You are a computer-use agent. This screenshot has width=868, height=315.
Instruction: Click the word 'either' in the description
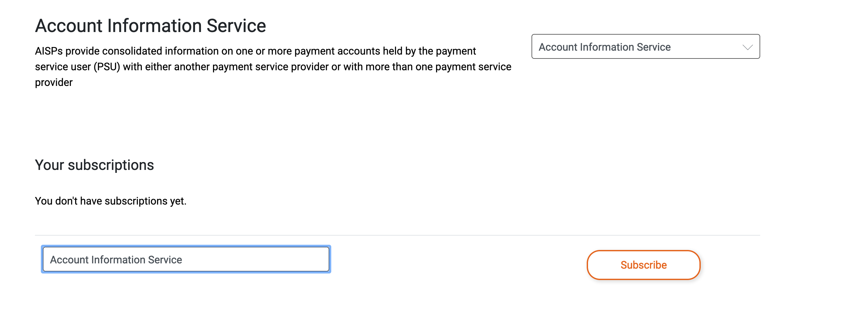point(158,67)
